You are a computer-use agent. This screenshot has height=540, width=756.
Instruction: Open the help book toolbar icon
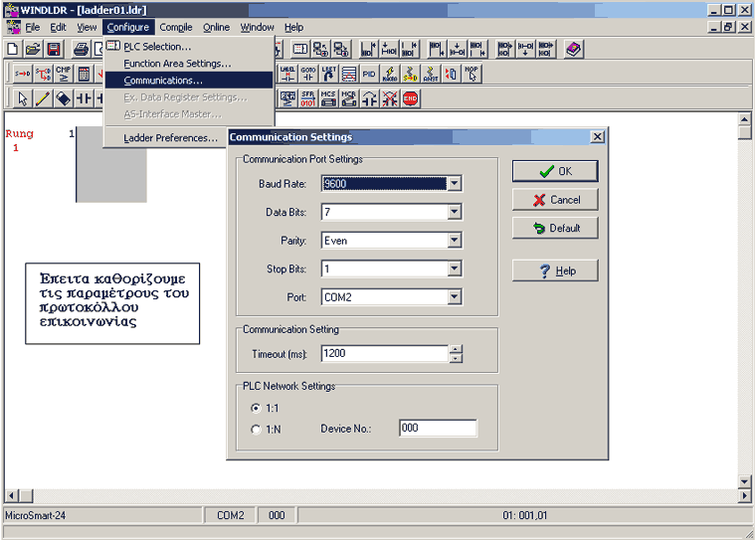[x=573, y=49]
